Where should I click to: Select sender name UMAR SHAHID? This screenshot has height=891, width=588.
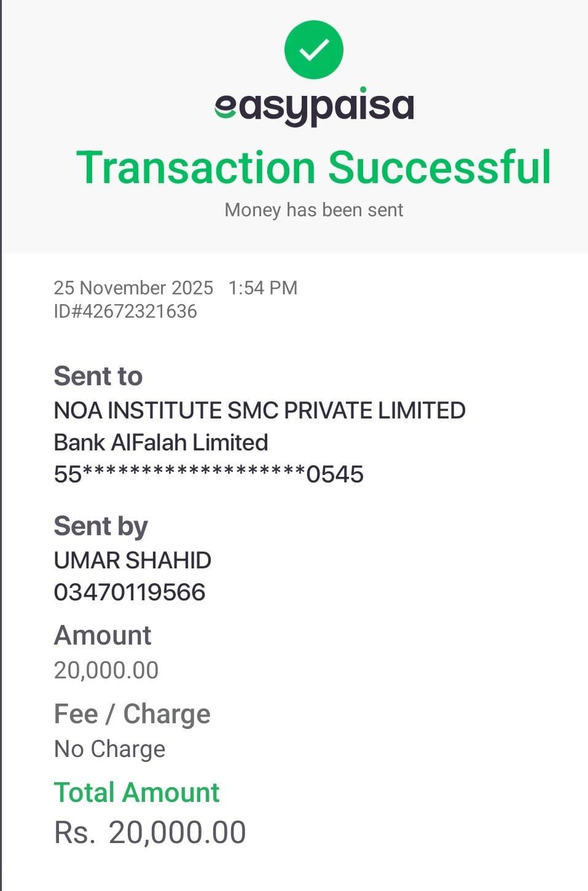tap(133, 560)
